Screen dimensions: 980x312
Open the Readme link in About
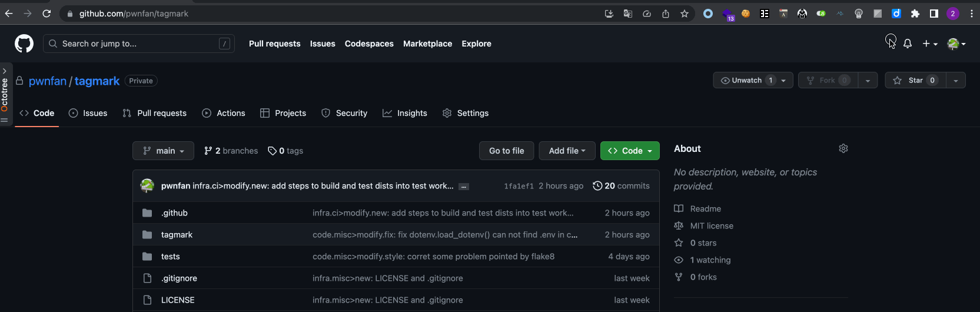coord(697,209)
